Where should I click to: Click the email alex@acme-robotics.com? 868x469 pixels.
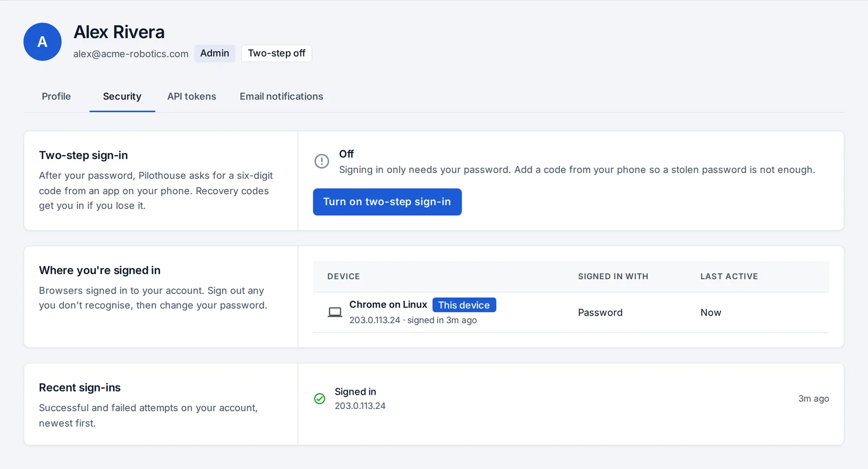tap(131, 54)
